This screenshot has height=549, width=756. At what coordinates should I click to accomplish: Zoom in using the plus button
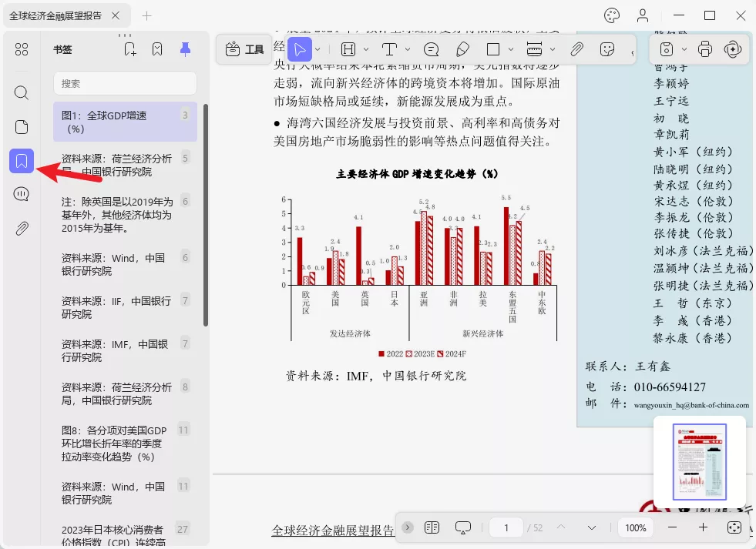[x=702, y=527]
